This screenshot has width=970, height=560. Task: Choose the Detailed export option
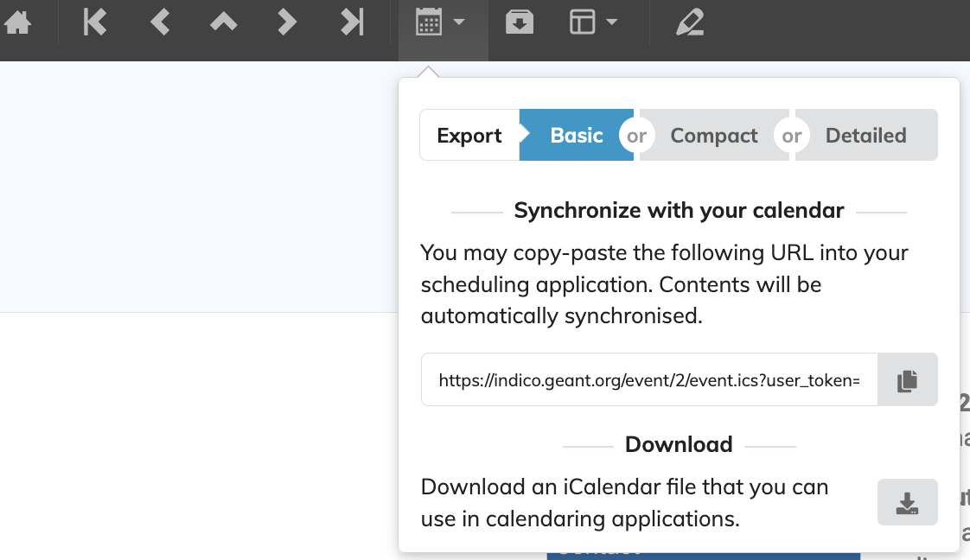pyautogui.click(x=865, y=136)
